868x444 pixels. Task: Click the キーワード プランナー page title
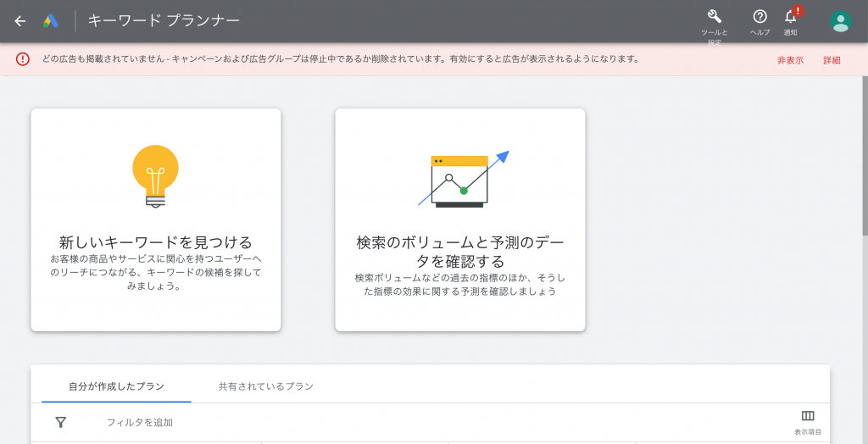tap(164, 20)
